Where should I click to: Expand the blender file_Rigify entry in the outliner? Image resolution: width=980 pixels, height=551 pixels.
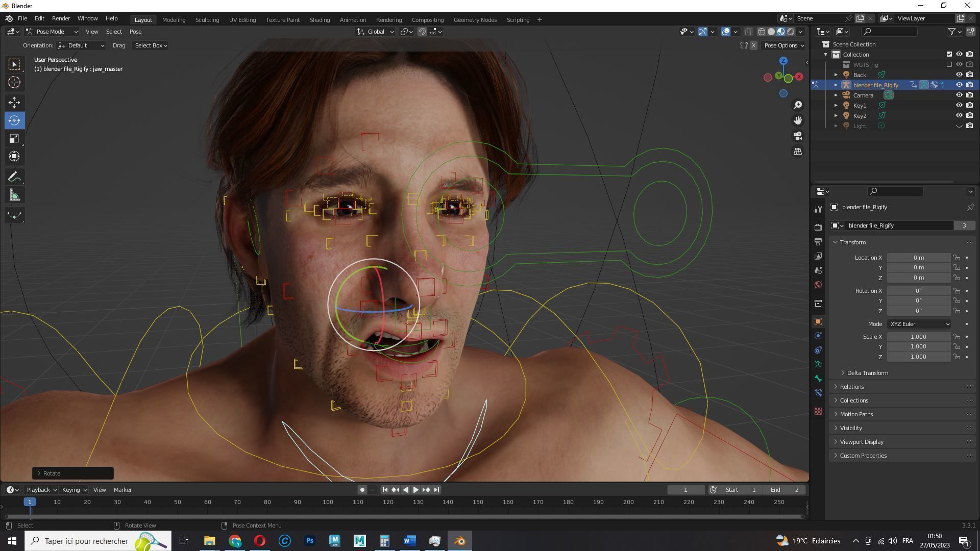[x=836, y=85]
